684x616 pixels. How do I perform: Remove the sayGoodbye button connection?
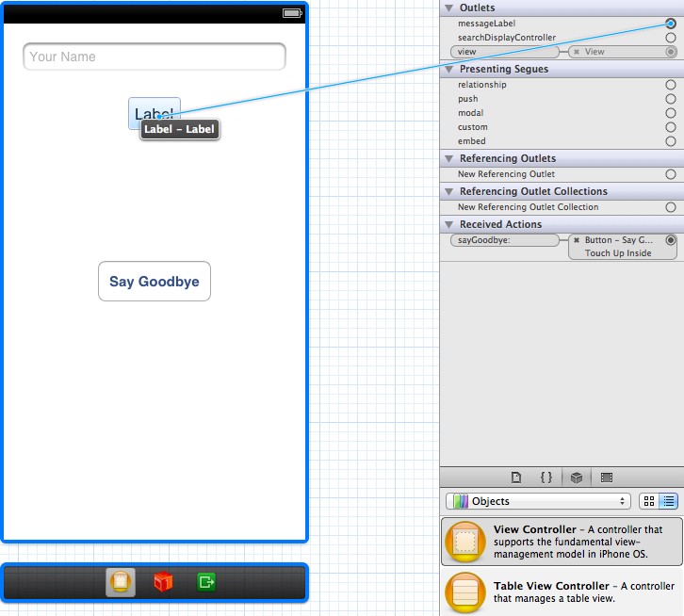pos(577,240)
